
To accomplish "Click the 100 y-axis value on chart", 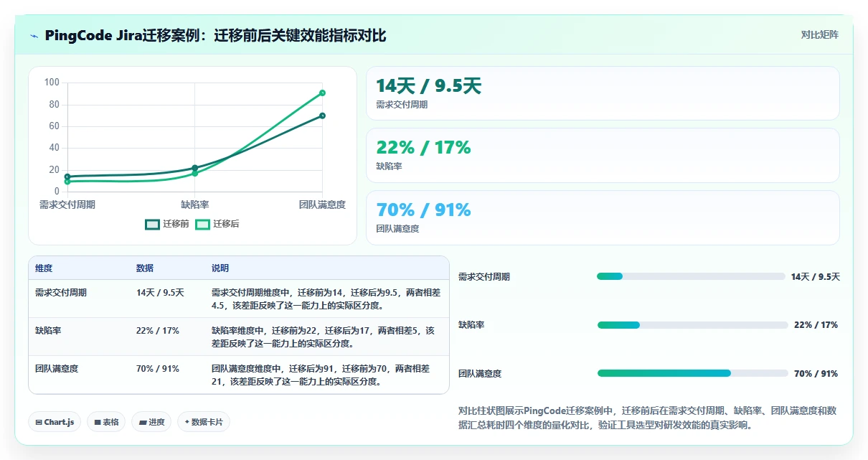I will pos(52,83).
